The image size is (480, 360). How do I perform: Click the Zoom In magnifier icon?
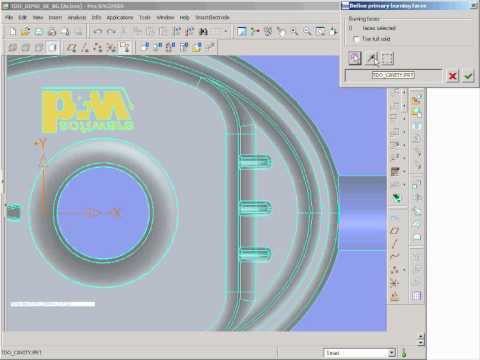(294, 32)
